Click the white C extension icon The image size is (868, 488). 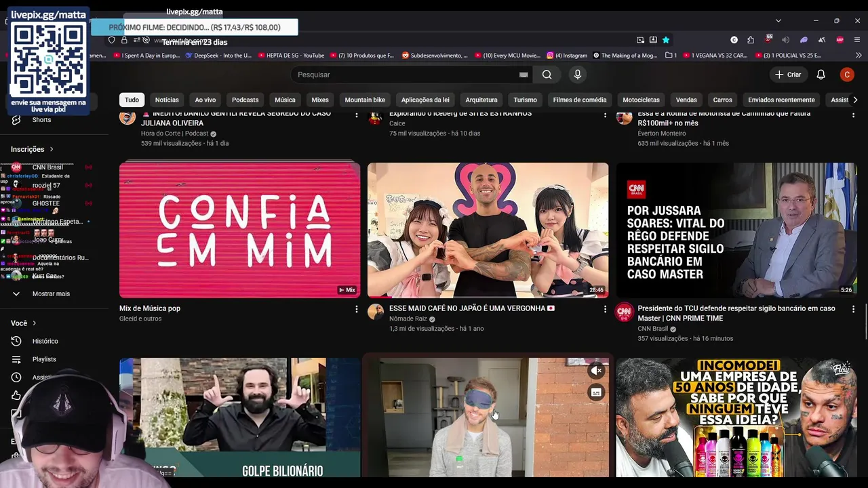(x=734, y=40)
